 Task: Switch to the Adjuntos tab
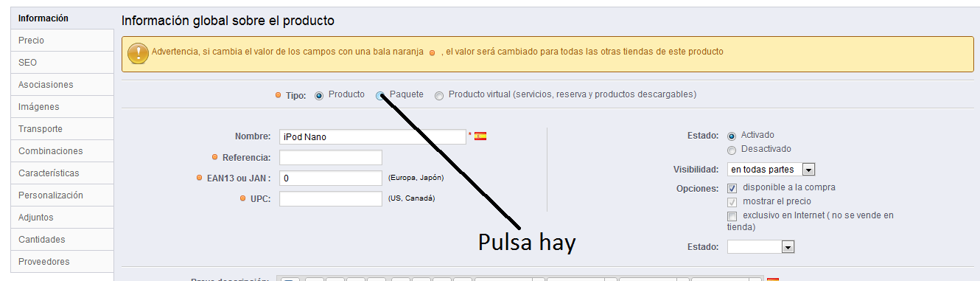coord(62,218)
